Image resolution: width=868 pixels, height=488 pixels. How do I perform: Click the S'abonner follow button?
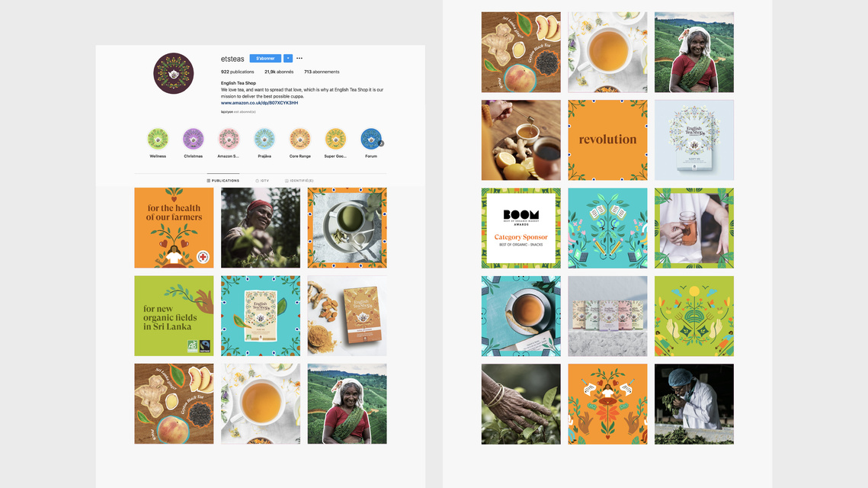[265, 58]
